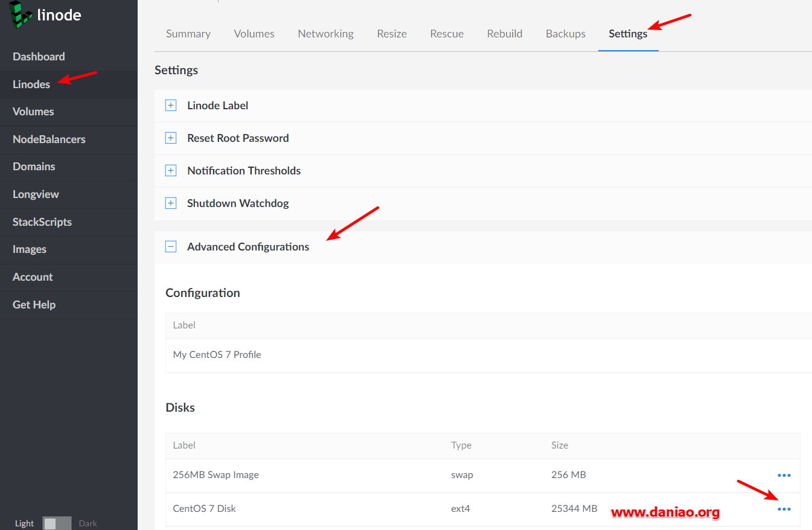812x530 pixels.
Task: Collapse the Advanced Configurations section
Action: pos(171,247)
